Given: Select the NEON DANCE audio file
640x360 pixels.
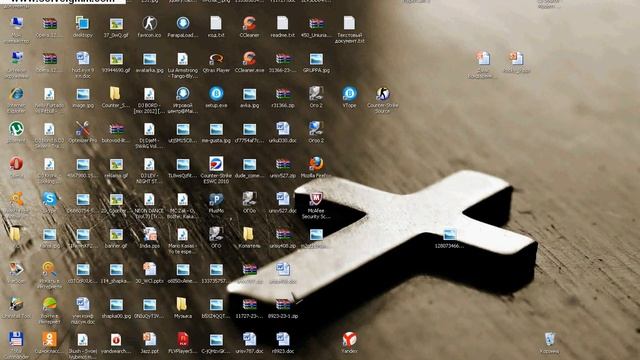Looking at the screenshot, I should pyautogui.click(x=149, y=199).
